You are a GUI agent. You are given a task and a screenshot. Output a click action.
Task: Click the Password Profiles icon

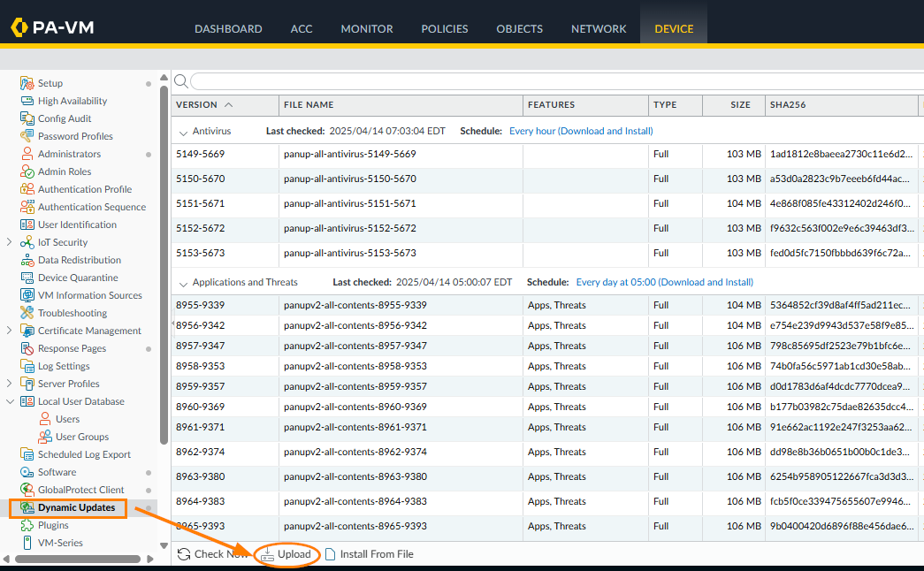pos(27,136)
